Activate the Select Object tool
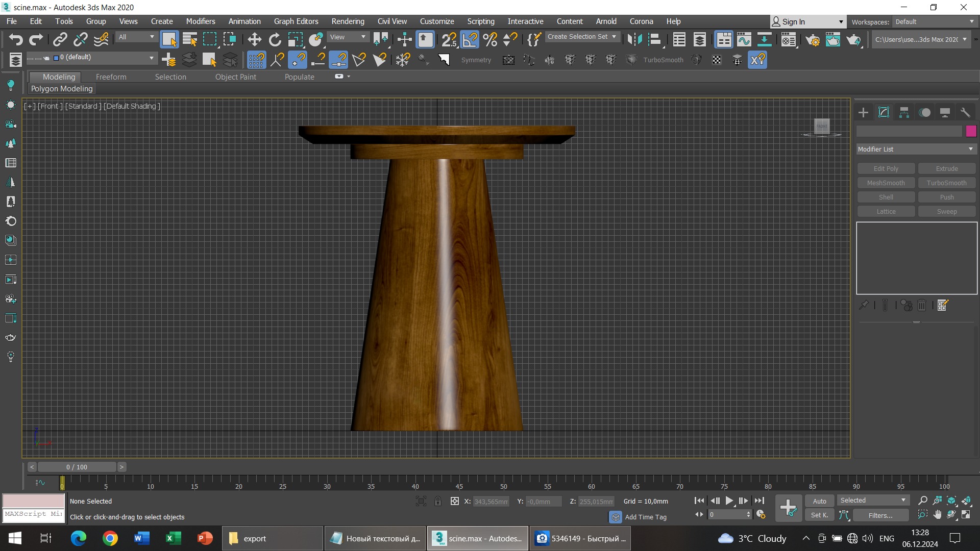Viewport: 980px width, 551px height. 169,39
